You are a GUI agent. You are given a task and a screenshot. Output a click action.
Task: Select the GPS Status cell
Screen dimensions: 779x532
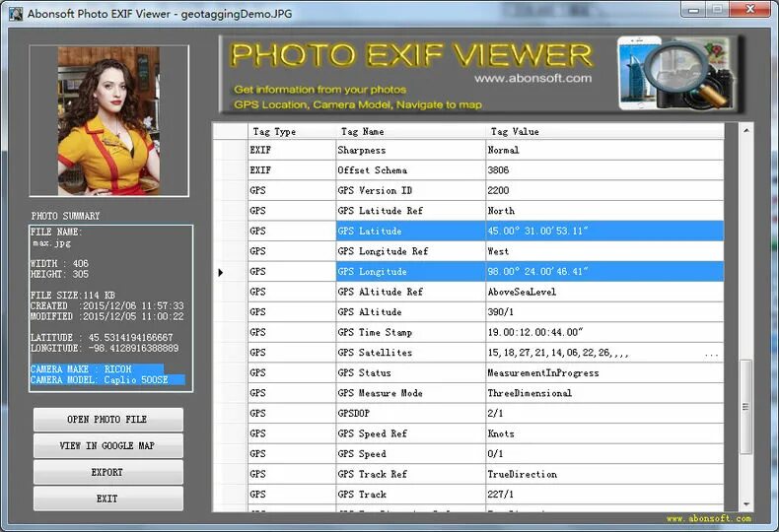(x=411, y=373)
